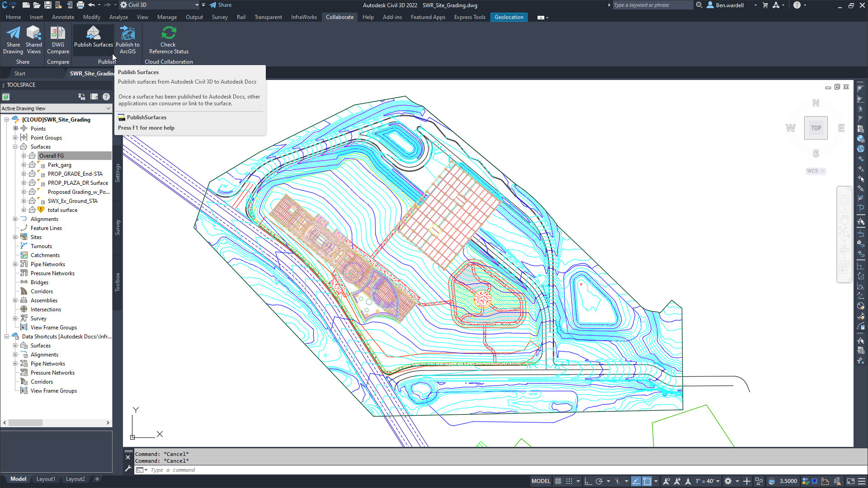Screen dimensions: 868x488
Task: Open the Toolspace help question-mark icon
Action: click(106, 97)
